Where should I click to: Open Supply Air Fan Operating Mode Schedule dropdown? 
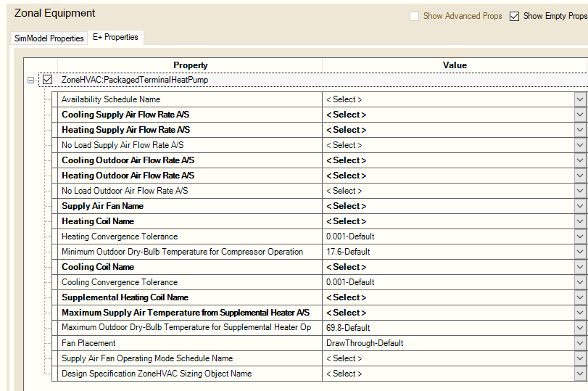[x=580, y=358]
